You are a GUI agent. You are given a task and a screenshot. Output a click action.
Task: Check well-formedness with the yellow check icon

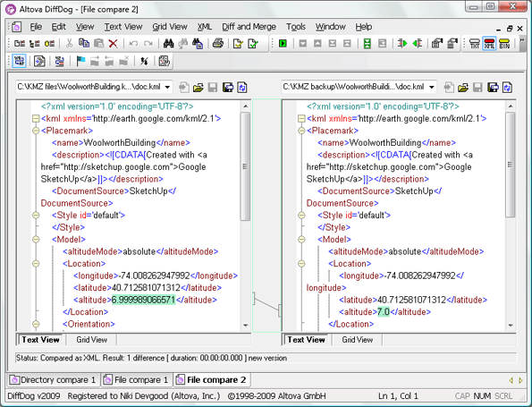pyautogui.click(x=238, y=44)
